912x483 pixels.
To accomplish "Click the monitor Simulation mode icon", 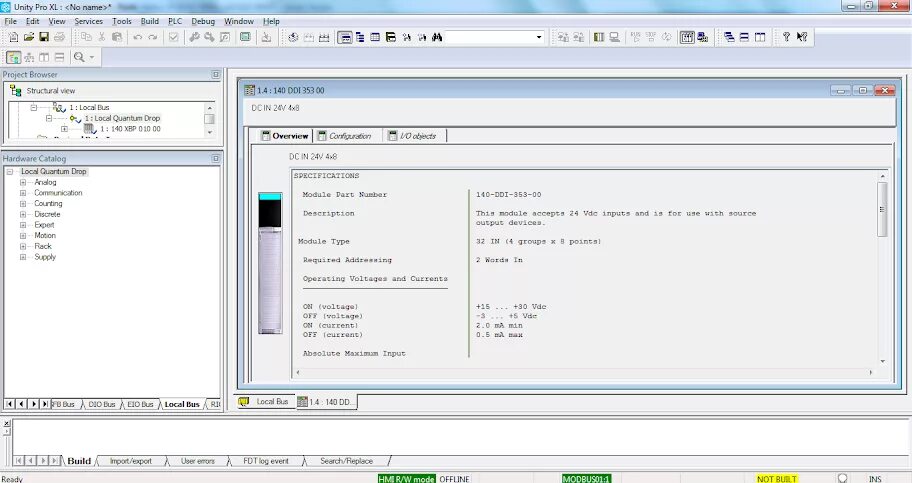I will tap(614, 37).
